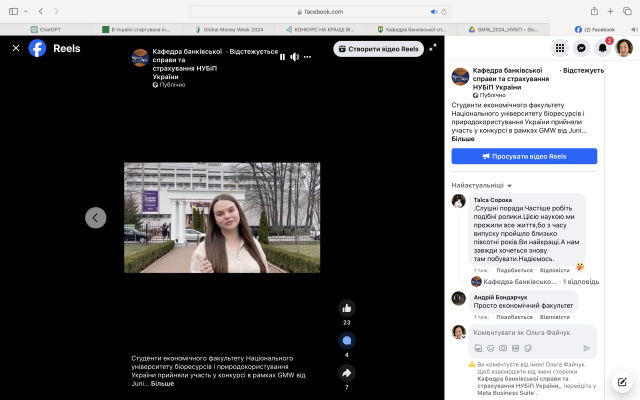Image resolution: width=640 pixels, height=400 pixels.
Task: Expand the reel to fullscreen
Action: point(433,47)
